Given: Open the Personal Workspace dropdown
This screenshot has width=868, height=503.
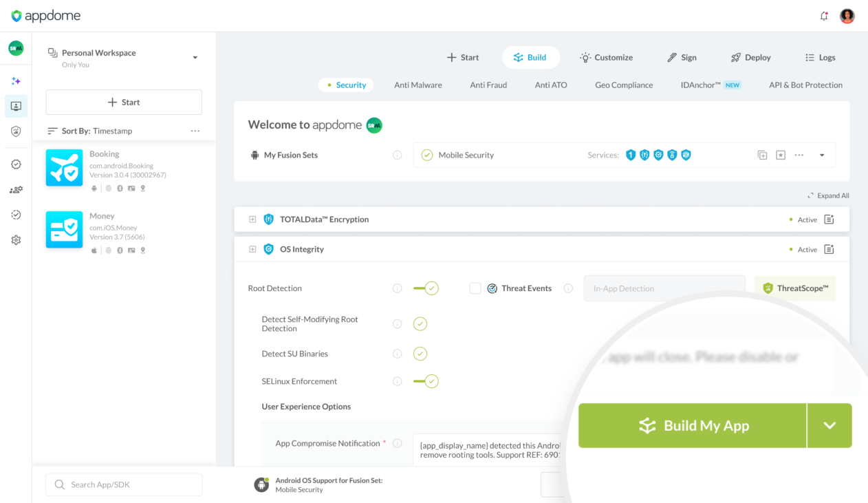Looking at the screenshot, I should tap(195, 58).
